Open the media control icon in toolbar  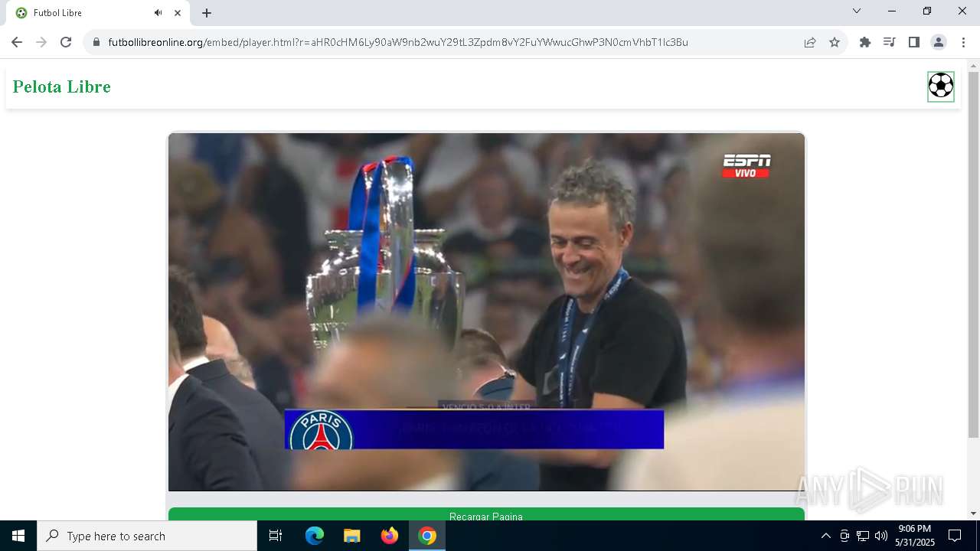pos(889,42)
